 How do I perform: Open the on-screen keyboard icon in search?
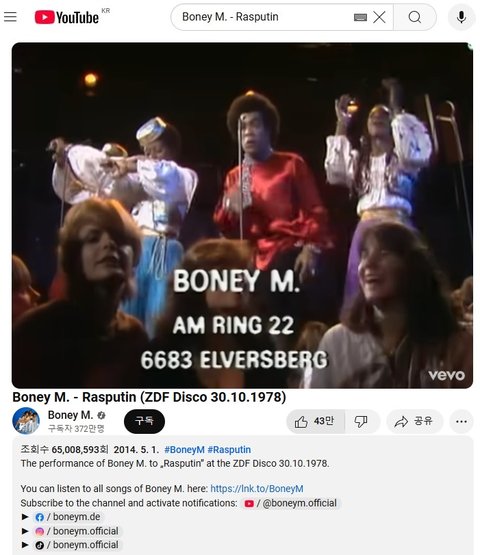360,17
